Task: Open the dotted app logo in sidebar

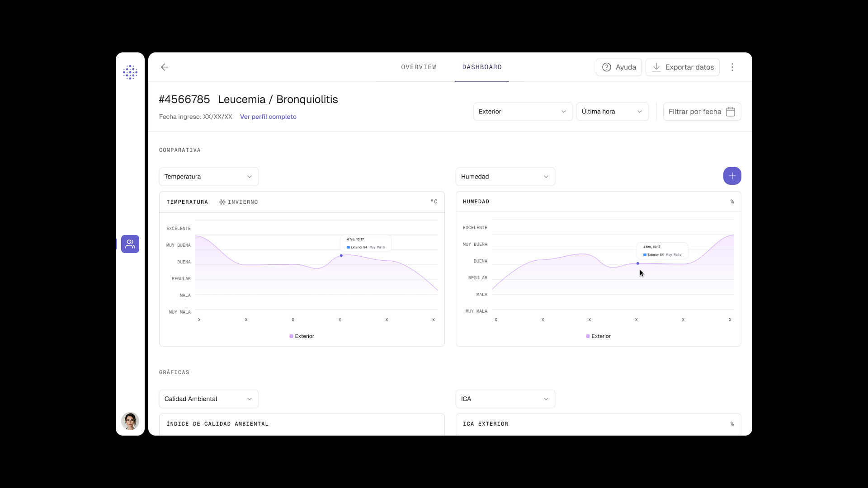Action: 130,72
